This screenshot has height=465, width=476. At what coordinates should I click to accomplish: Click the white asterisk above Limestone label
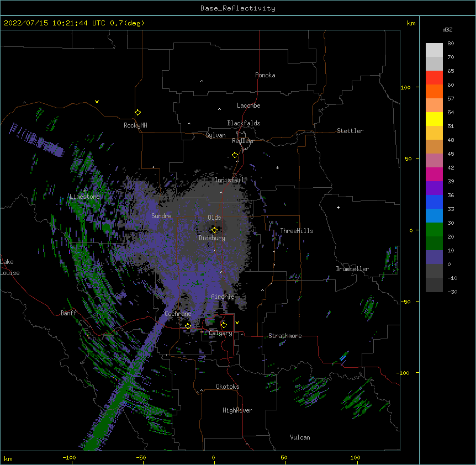[x=85, y=191]
